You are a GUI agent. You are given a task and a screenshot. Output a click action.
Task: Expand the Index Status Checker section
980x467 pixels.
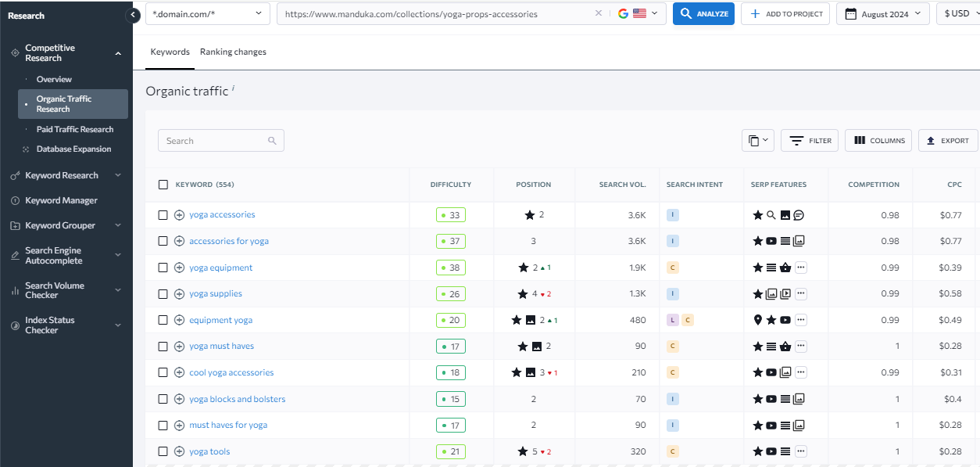coord(118,325)
